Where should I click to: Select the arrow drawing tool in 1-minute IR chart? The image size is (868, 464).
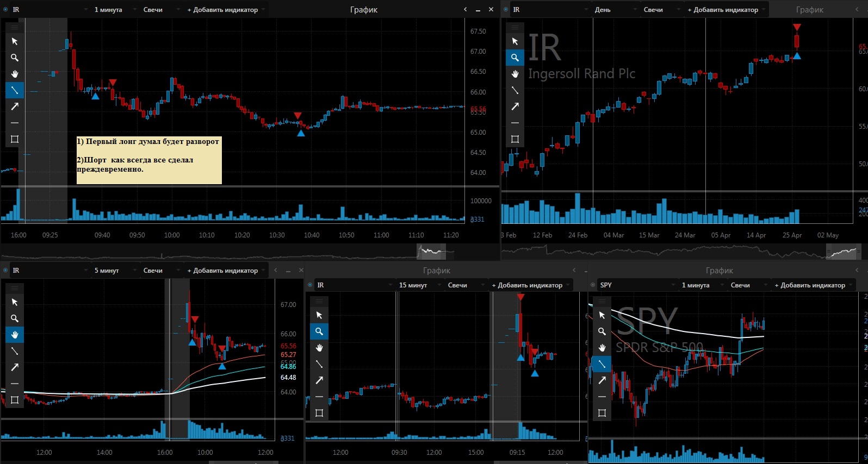click(15, 106)
